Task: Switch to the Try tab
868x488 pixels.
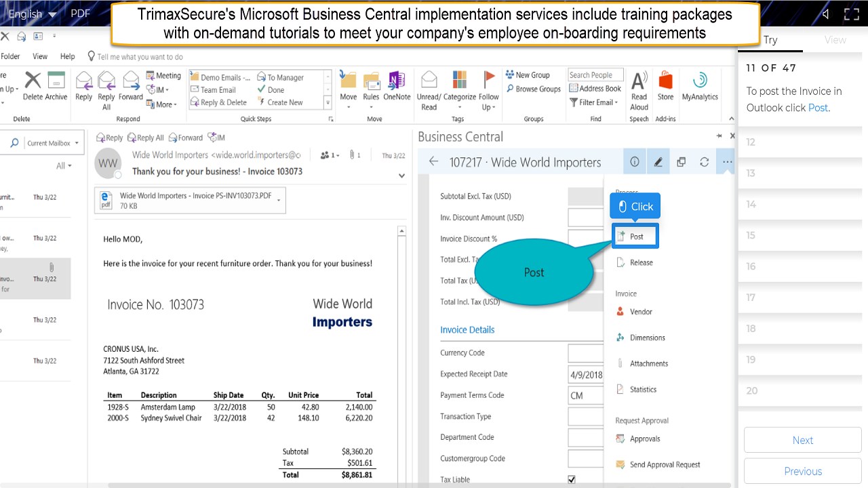Action: [x=770, y=39]
